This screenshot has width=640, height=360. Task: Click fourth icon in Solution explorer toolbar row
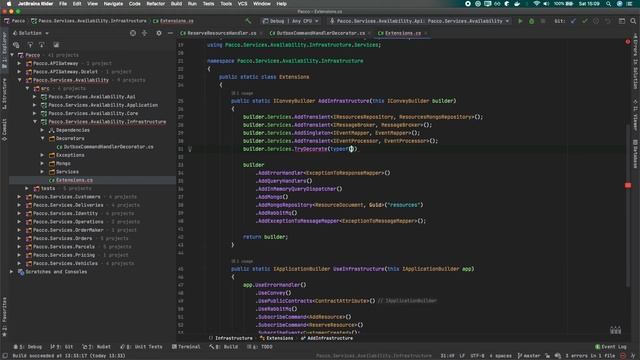coord(56,45)
